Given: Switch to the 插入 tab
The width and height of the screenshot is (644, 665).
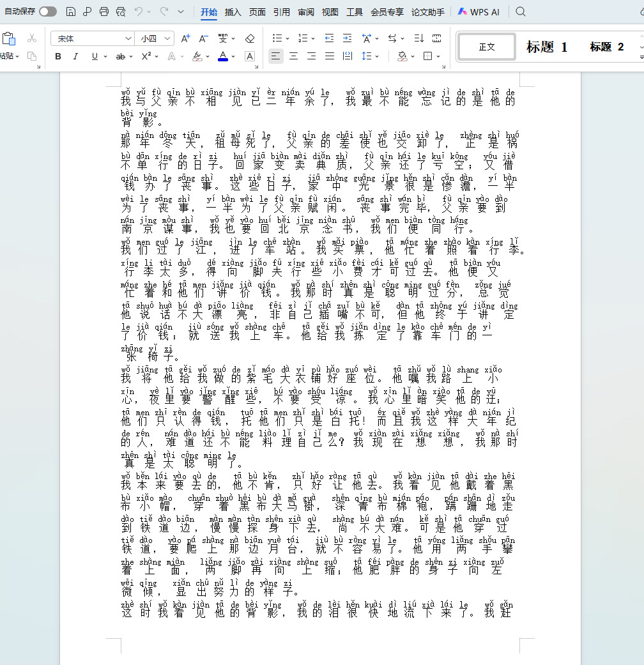Looking at the screenshot, I should [233, 12].
